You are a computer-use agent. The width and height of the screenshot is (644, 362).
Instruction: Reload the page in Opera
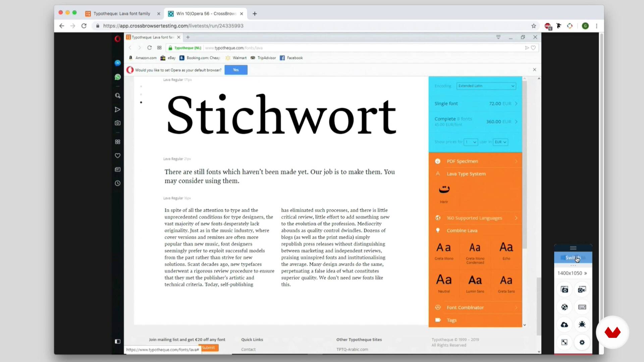(149, 48)
